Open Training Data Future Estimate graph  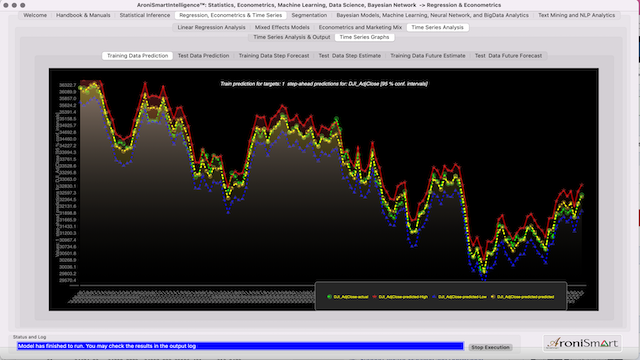tap(428, 56)
